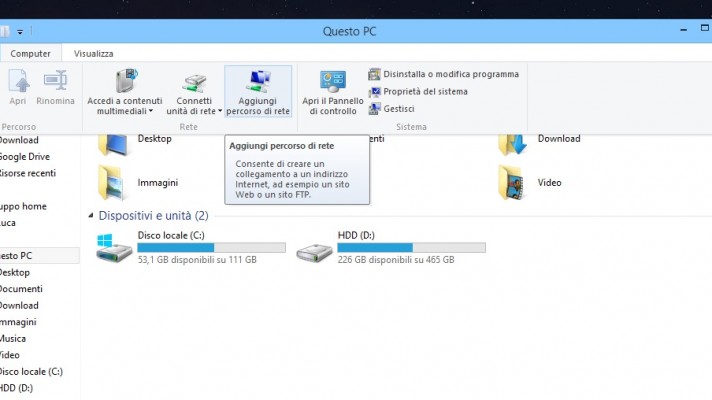Click the Apri ribbon icon
Viewport: 712px width, 400px height.
18,83
